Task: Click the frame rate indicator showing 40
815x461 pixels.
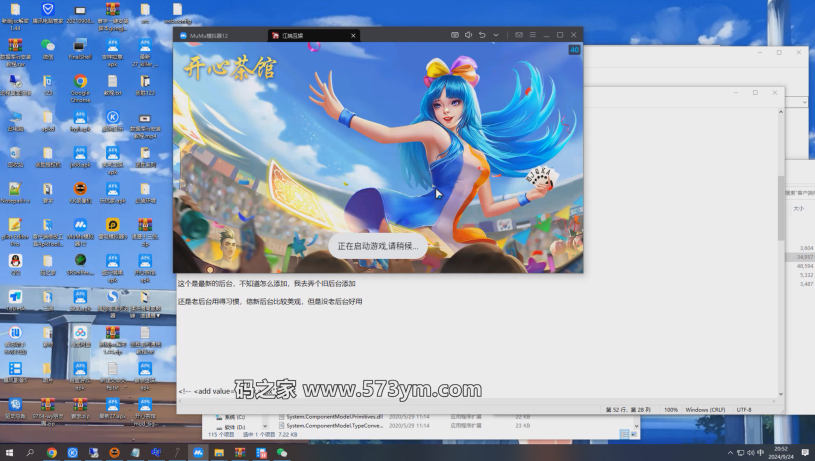Action: [574, 50]
